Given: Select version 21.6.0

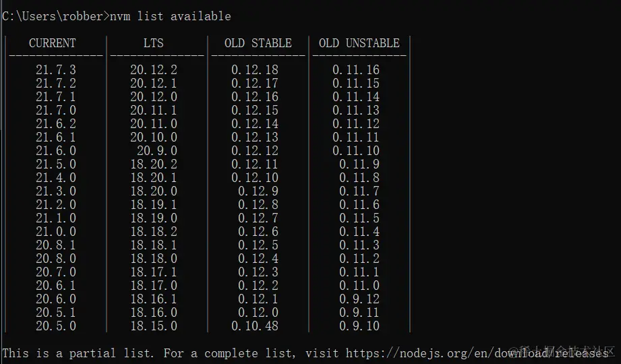Looking at the screenshot, I should click(56, 151).
